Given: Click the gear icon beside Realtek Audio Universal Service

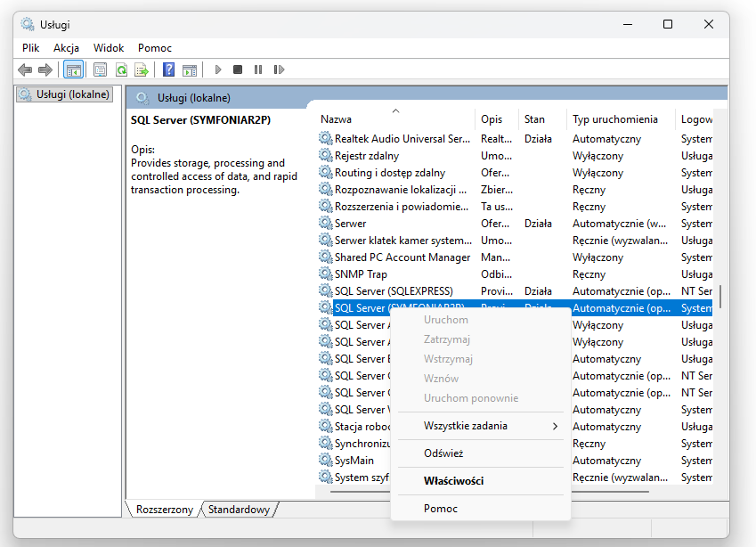Looking at the screenshot, I should point(326,138).
